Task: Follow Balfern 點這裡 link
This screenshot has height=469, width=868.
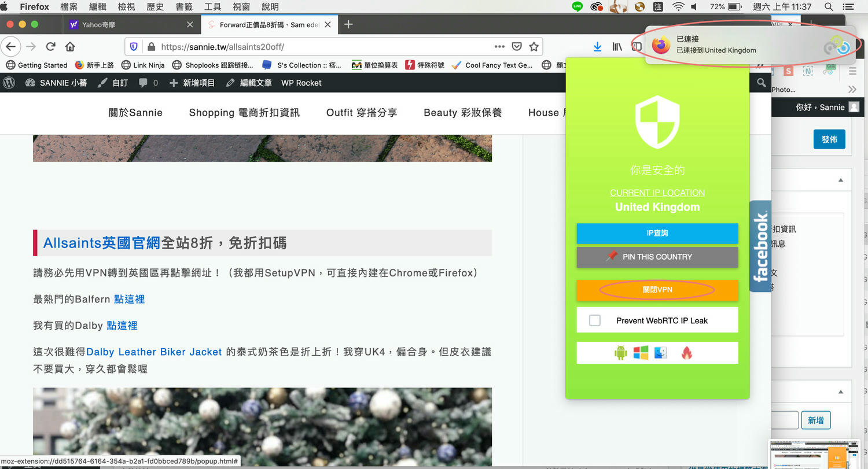Action: [x=129, y=299]
